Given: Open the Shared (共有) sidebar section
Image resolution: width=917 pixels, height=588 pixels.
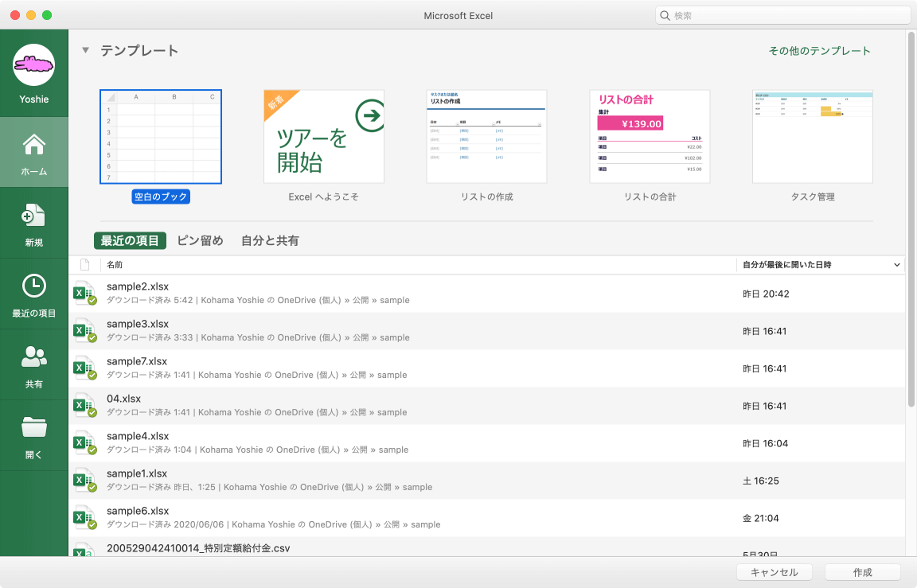Looking at the screenshot, I should click(34, 365).
